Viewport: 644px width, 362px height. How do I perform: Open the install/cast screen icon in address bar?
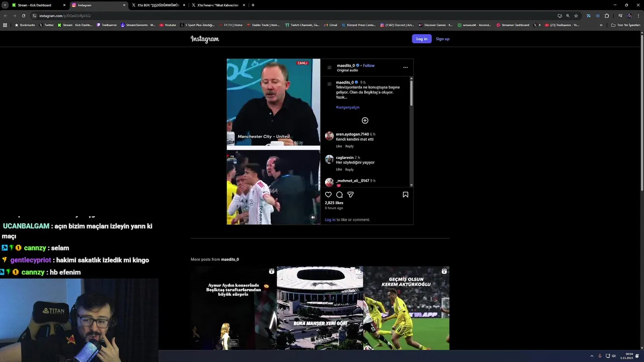point(559,16)
